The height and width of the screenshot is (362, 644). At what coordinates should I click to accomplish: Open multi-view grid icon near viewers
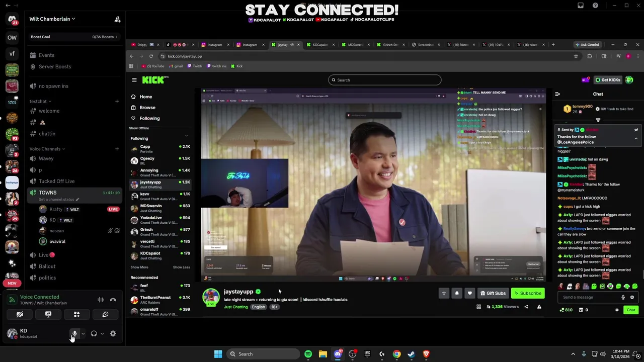click(478, 307)
